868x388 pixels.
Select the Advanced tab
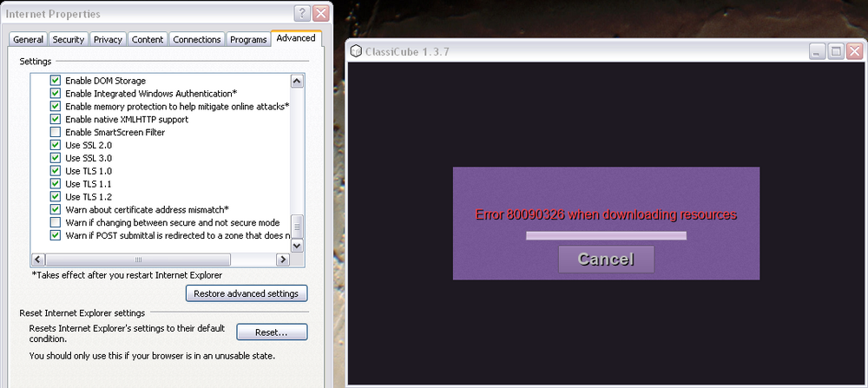[296, 38]
